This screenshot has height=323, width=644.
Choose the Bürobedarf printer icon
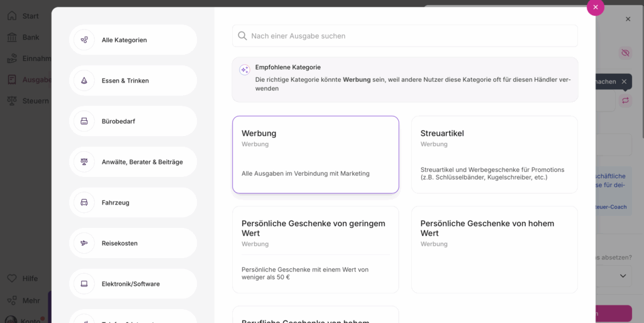coord(84,121)
